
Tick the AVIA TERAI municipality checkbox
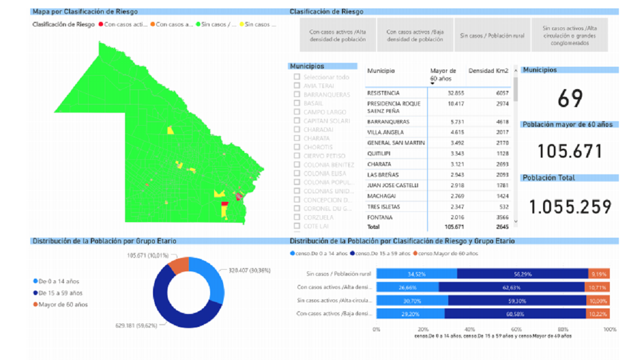(296, 86)
